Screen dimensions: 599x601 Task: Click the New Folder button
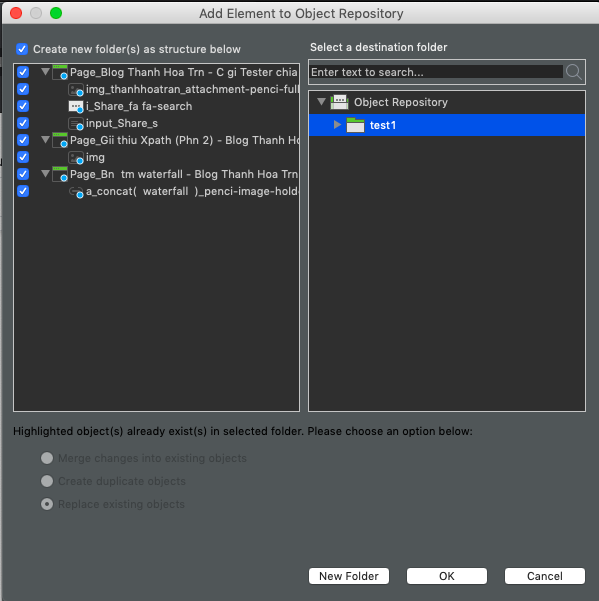pos(349,576)
